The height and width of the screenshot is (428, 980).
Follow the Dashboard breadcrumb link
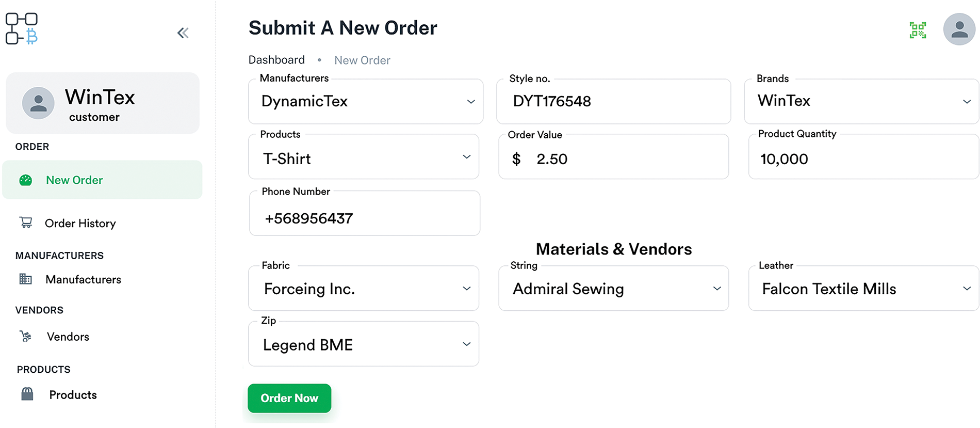tap(276, 60)
